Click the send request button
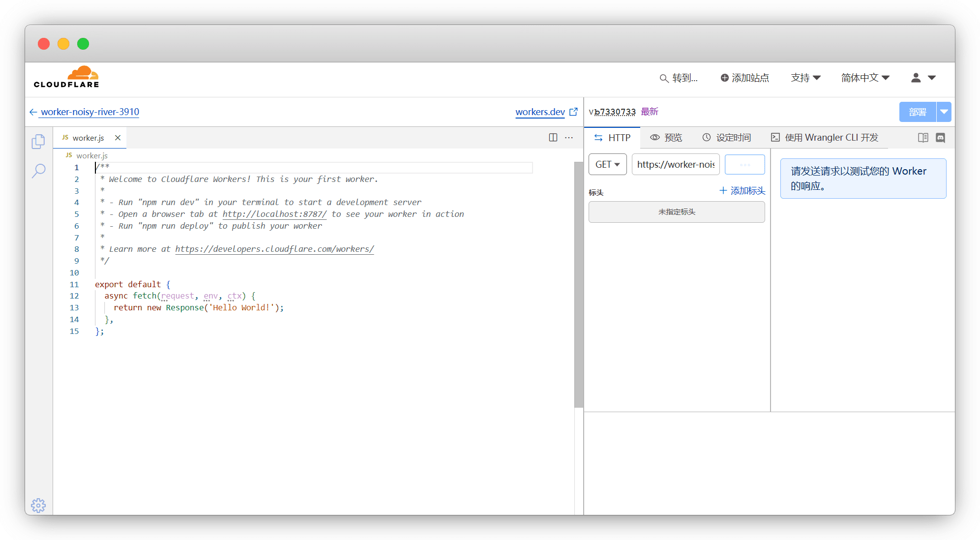Viewport: 980px width, 540px height. (x=744, y=164)
